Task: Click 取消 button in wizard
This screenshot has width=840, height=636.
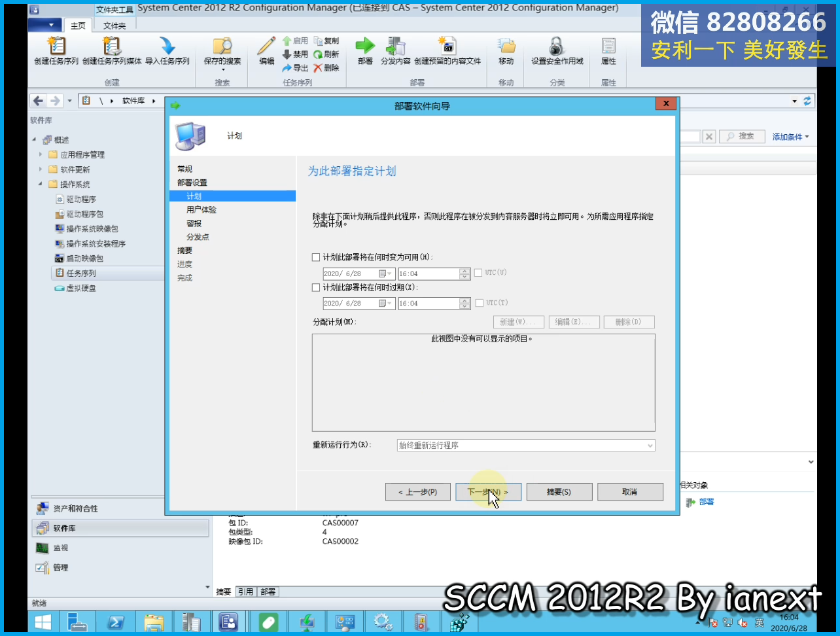Action: point(630,492)
